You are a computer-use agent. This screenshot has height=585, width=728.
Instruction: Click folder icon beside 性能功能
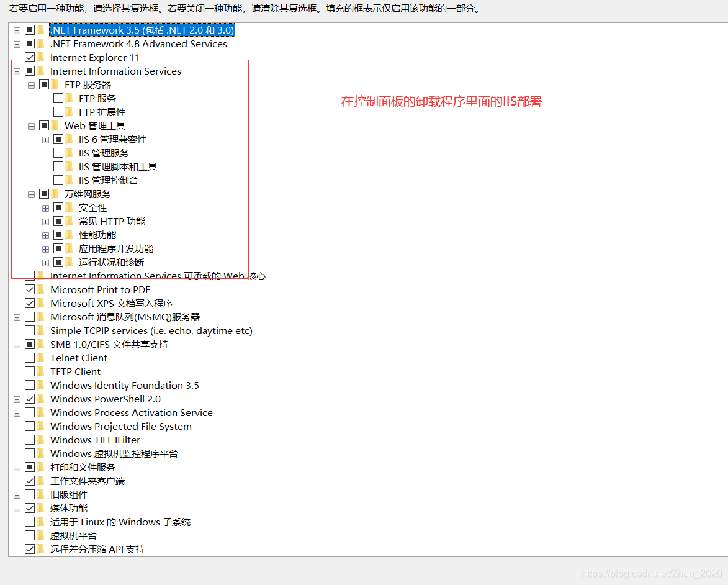click(70, 235)
